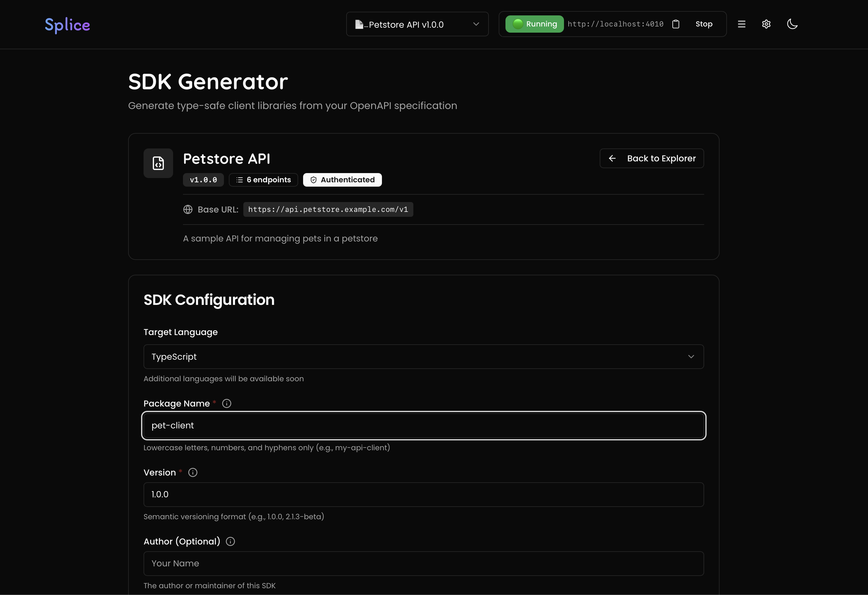Image resolution: width=868 pixels, height=595 pixels.
Task: Click the Authenticated shield badge
Action: click(x=342, y=180)
